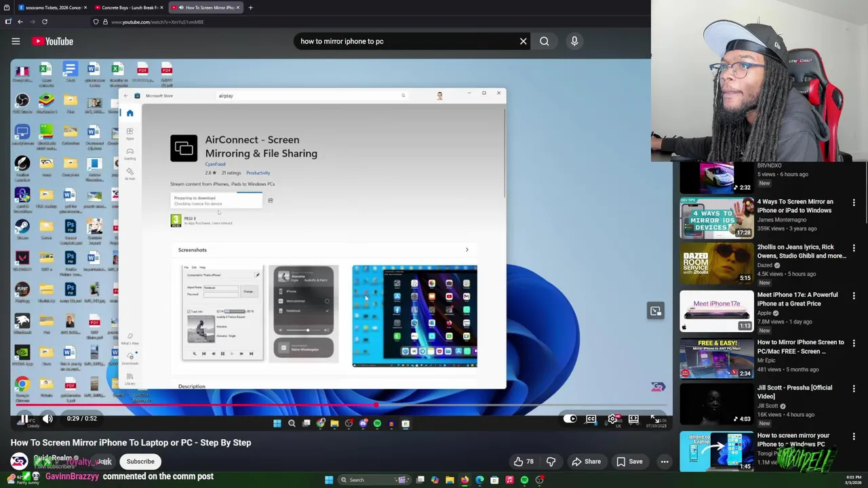
Task: Open a new browser tab with plus
Action: pos(250,7)
